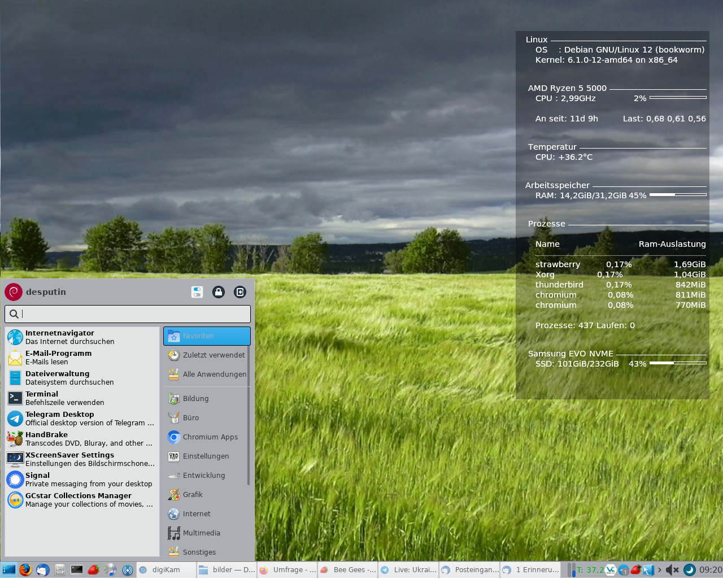Viewport: 723px width, 588px height.
Task: Open GCstar Collections Manager
Action: [82, 500]
